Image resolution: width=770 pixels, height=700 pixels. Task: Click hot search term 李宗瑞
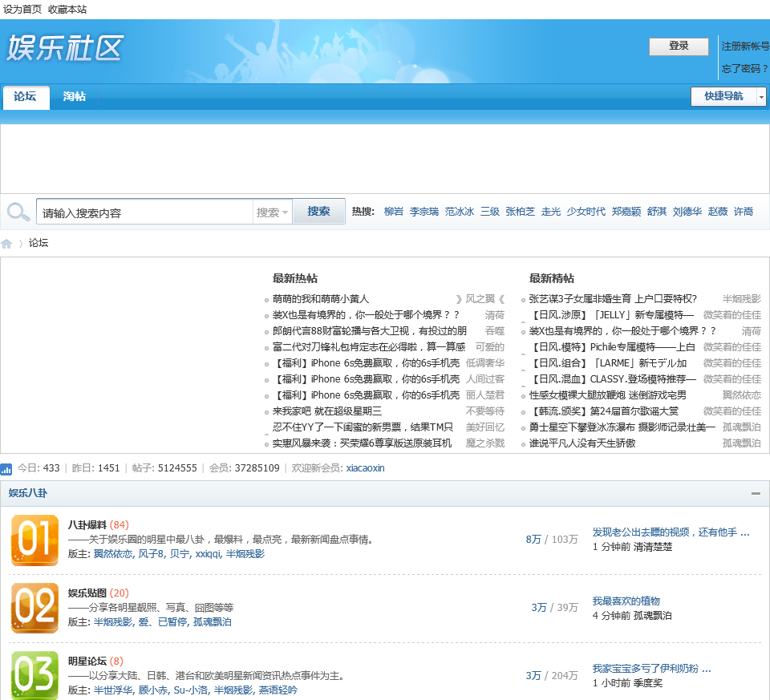423,212
